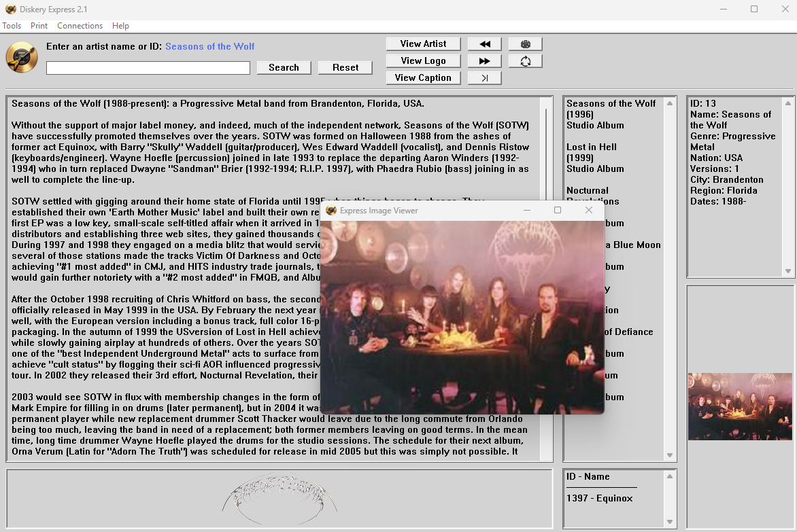Select the 1397 - Equinox related entry
Viewport: 797px width, 532px height.
(x=599, y=499)
